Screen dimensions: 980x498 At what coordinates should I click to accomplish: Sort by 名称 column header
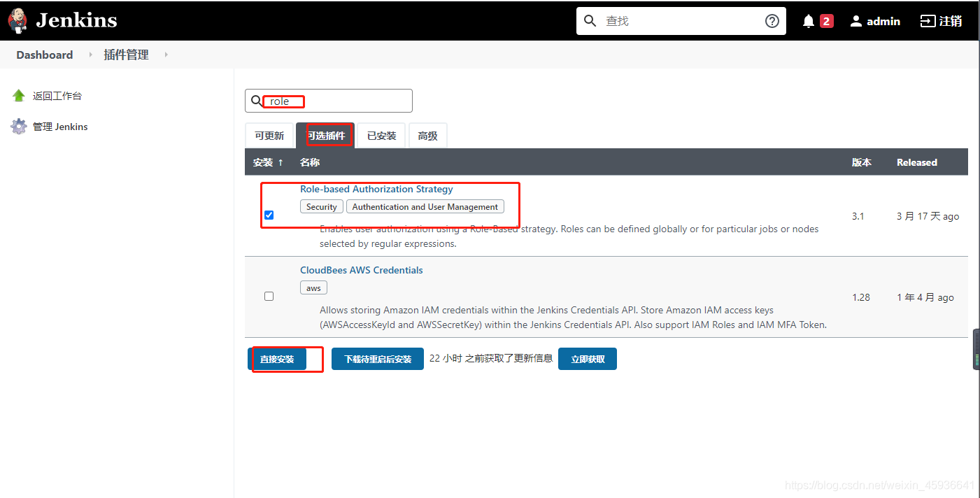click(x=310, y=162)
